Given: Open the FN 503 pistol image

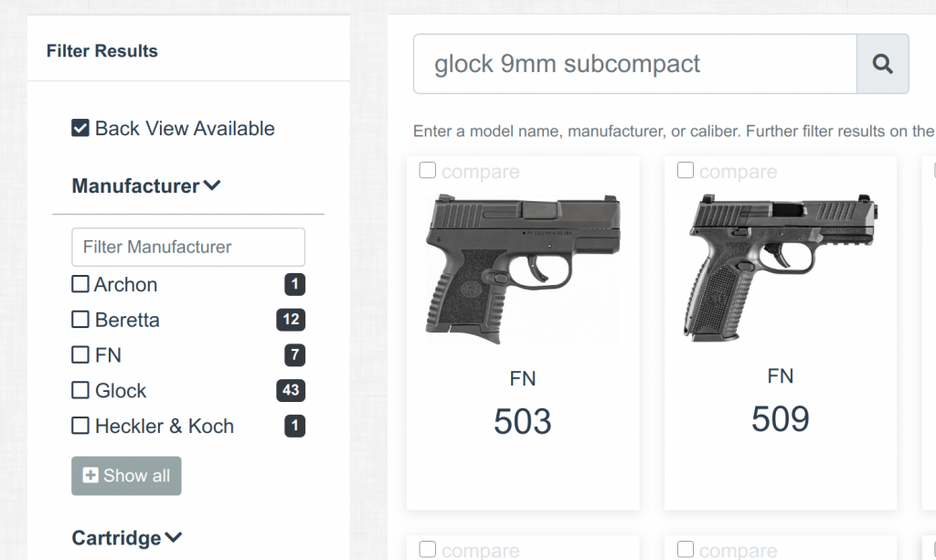Looking at the screenshot, I should (x=523, y=269).
